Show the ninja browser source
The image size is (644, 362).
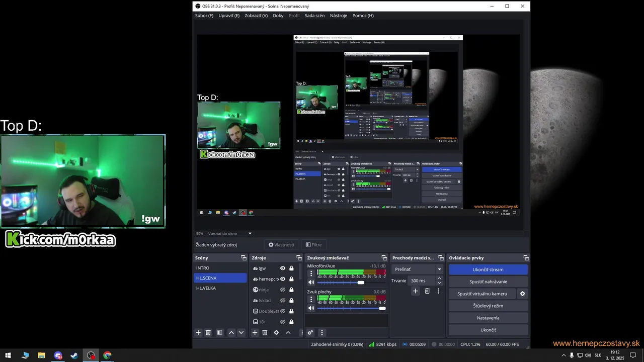click(283, 290)
